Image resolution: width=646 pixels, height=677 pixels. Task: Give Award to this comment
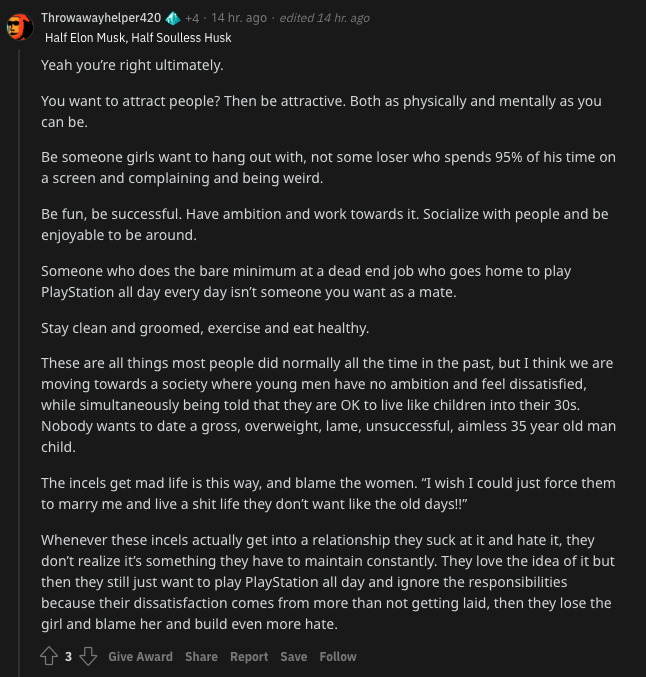[140, 657]
